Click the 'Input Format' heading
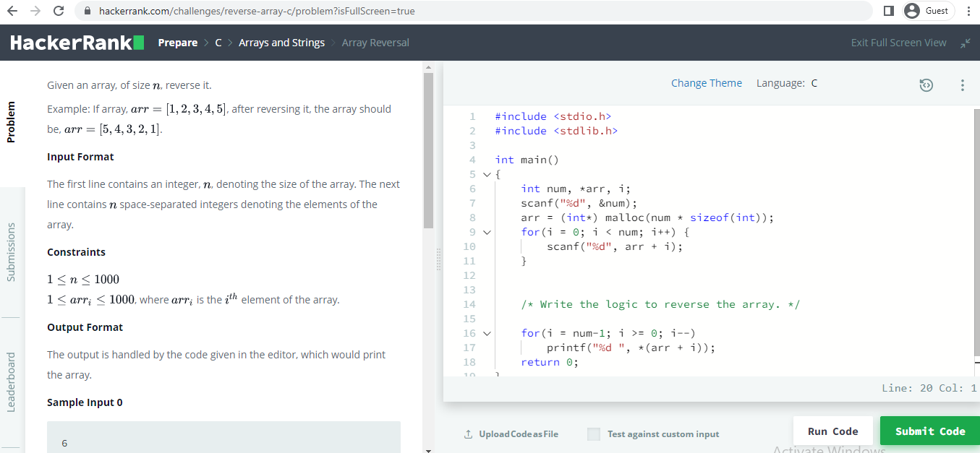Viewport: 980px width, 453px height. click(x=80, y=157)
